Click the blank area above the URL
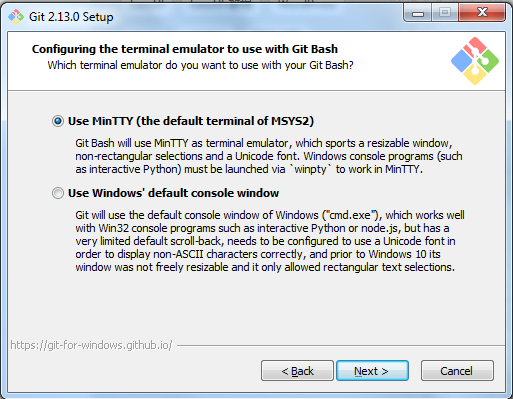Image resolution: width=513 pixels, height=399 pixels. (x=257, y=307)
